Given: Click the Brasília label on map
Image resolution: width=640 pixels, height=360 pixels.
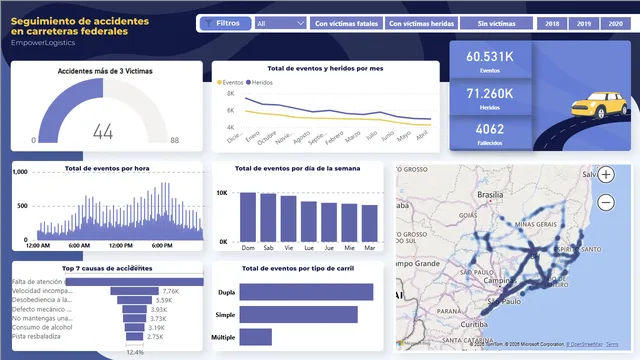Looking at the screenshot, I should (490, 195).
